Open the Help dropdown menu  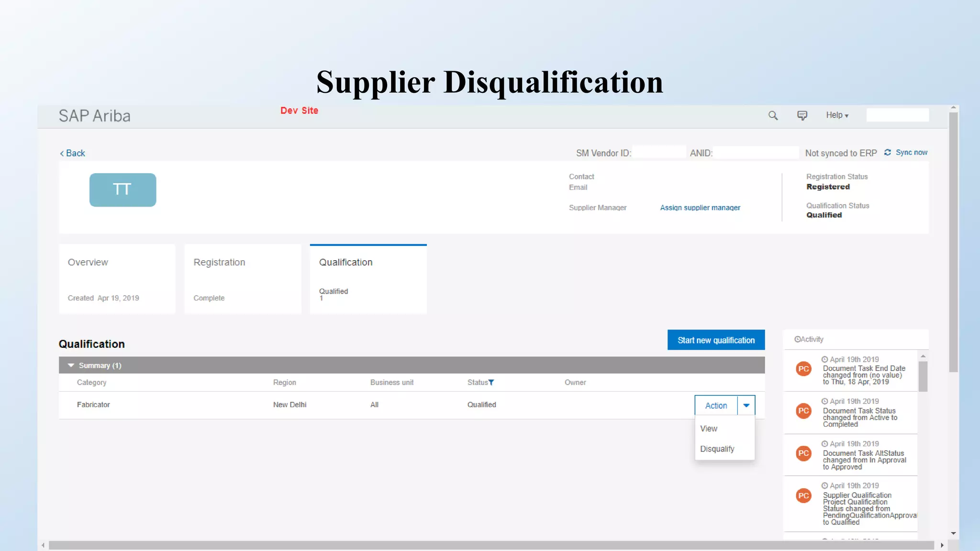(x=837, y=115)
